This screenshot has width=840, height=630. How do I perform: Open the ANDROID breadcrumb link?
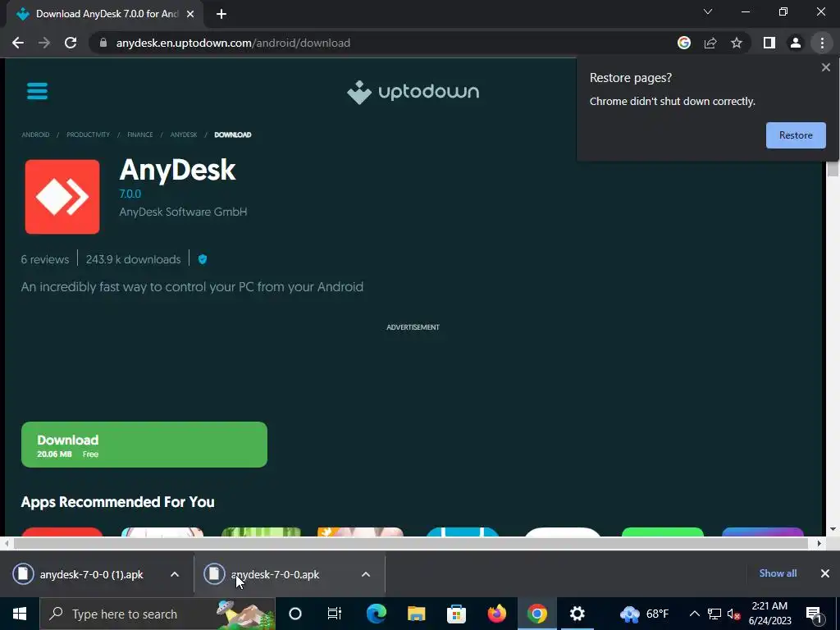[35, 135]
